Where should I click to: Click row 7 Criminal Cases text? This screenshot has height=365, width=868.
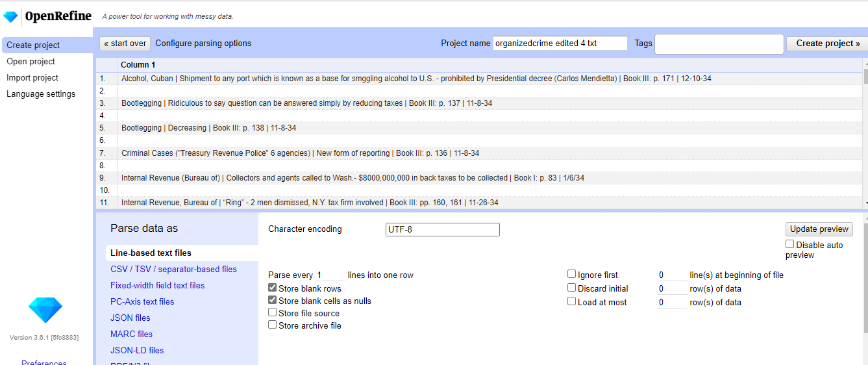[x=300, y=153]
